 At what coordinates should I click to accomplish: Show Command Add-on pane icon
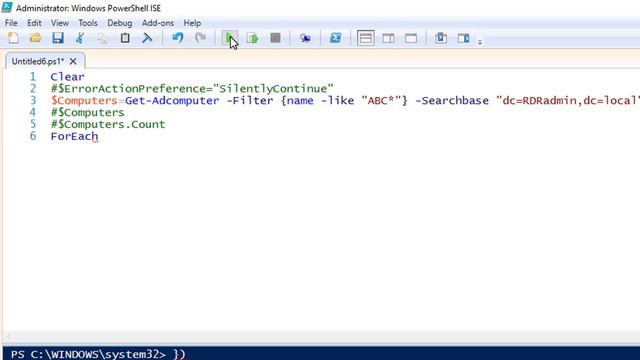click(463, 38)
